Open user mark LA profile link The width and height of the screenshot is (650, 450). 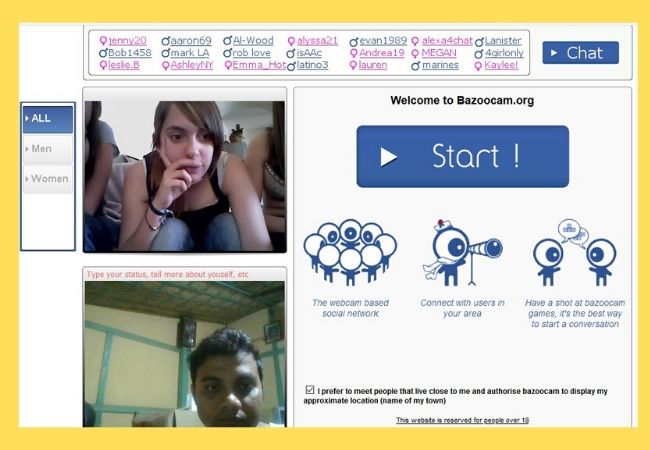pyautogui.click(x=190, y=53)
